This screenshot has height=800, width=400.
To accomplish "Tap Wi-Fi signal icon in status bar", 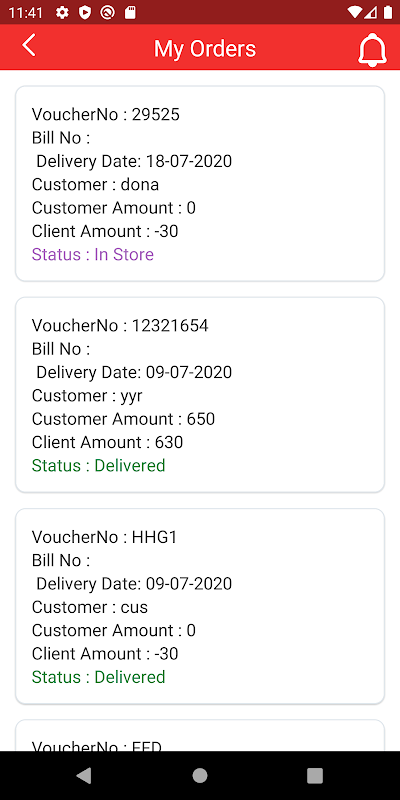I will coord(353,12).
